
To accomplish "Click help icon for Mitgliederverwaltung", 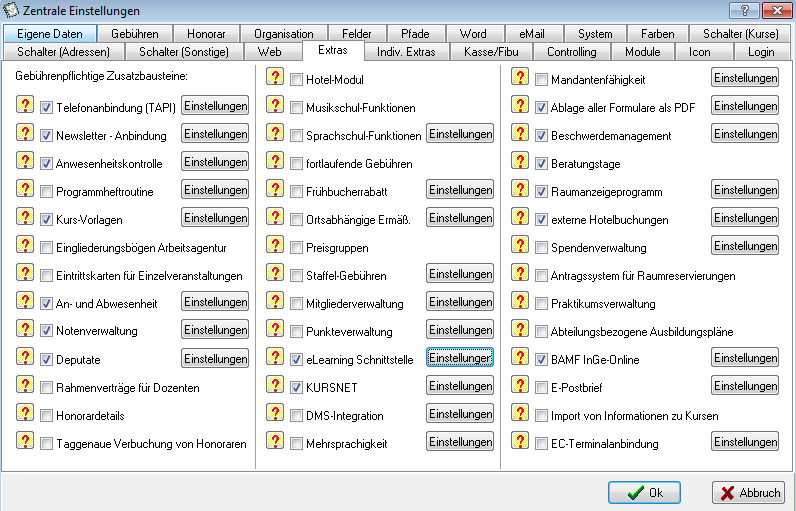I will click(x=275, y=300).
